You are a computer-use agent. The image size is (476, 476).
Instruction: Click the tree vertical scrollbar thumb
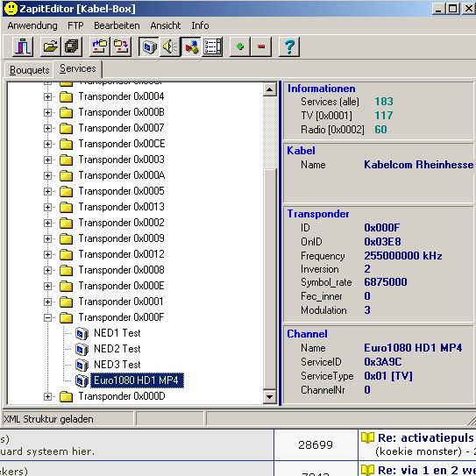pos(270,279)
